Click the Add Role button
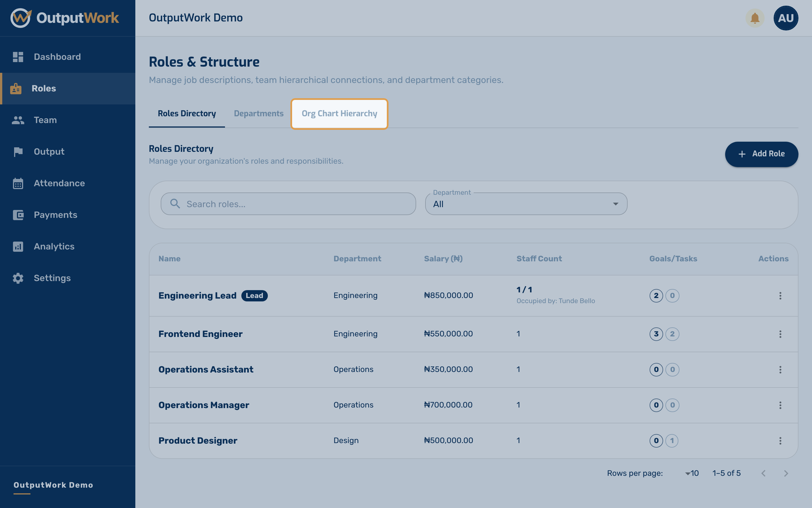Screen dimensions: 812x508 pos(761,154)
